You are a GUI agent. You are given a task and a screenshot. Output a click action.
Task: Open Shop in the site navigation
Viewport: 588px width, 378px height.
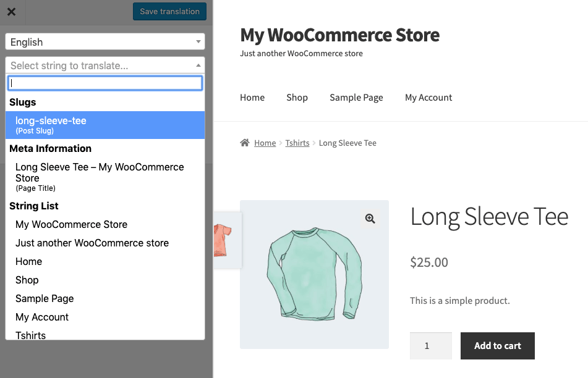(x=297, y=98)
